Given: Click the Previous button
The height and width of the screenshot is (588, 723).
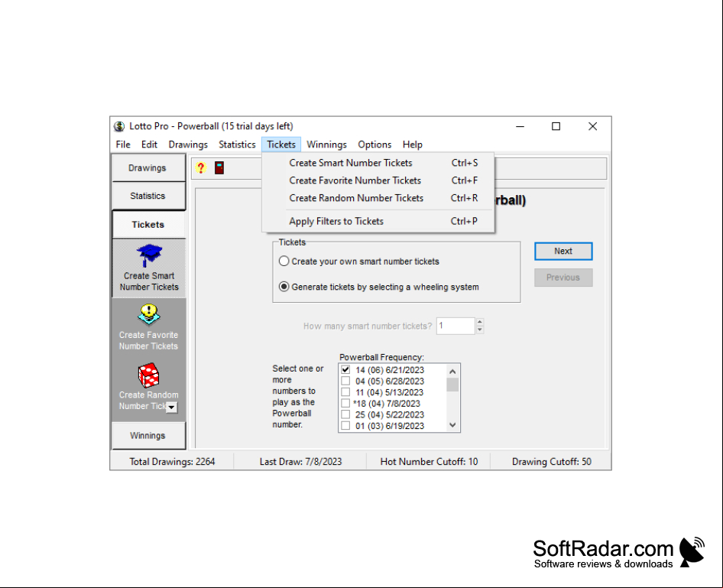Looking at the screenshot, I should (x=563, y=278).
